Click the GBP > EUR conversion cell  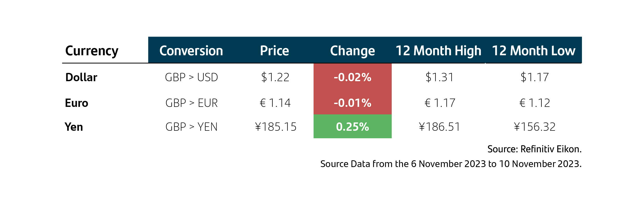191,103
